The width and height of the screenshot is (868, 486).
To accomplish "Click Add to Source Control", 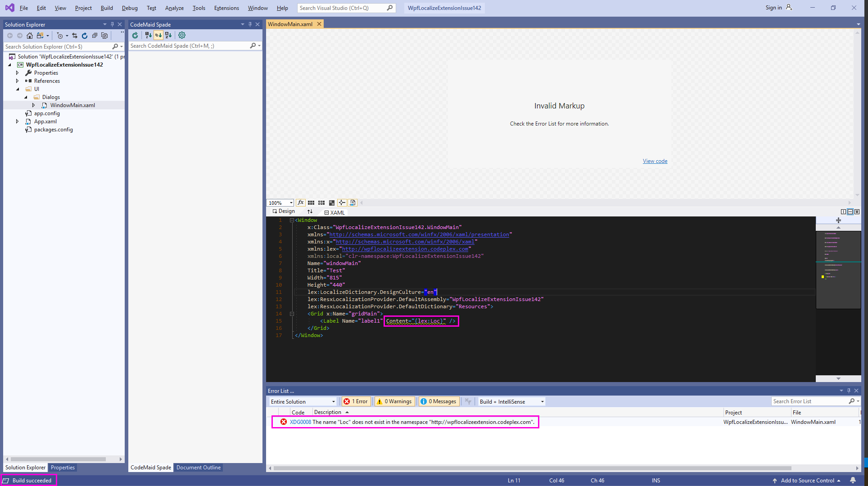I will [x=807, y=480].
